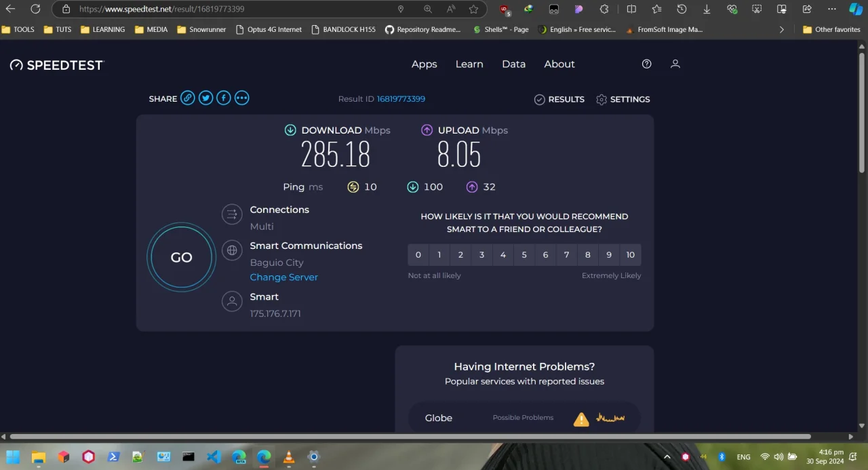Toggle split screen icon

pyautogui.click(x=631, y=9)
